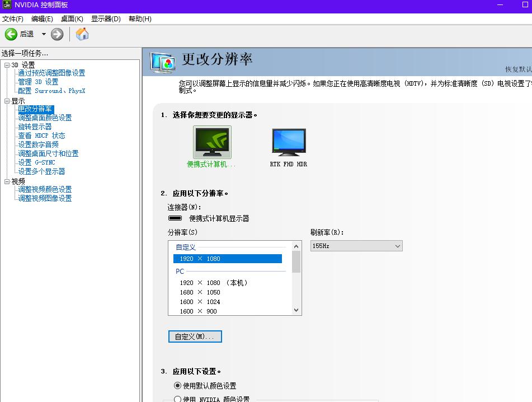Open 设置 G-SYNC task
Image resolution: width=532 pixels, height=402 pixels.
[37, 162]
